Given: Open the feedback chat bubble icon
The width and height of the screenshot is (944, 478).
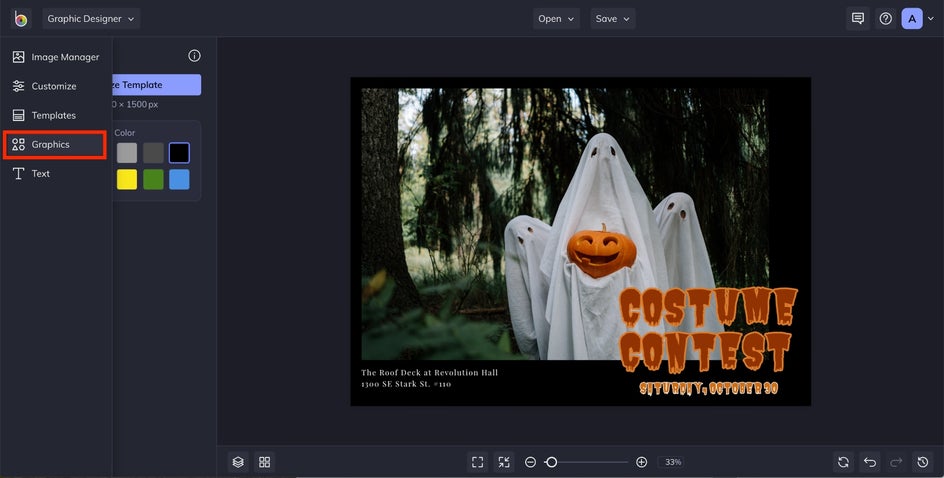Looking at the screenshot, I should point(857,18).
